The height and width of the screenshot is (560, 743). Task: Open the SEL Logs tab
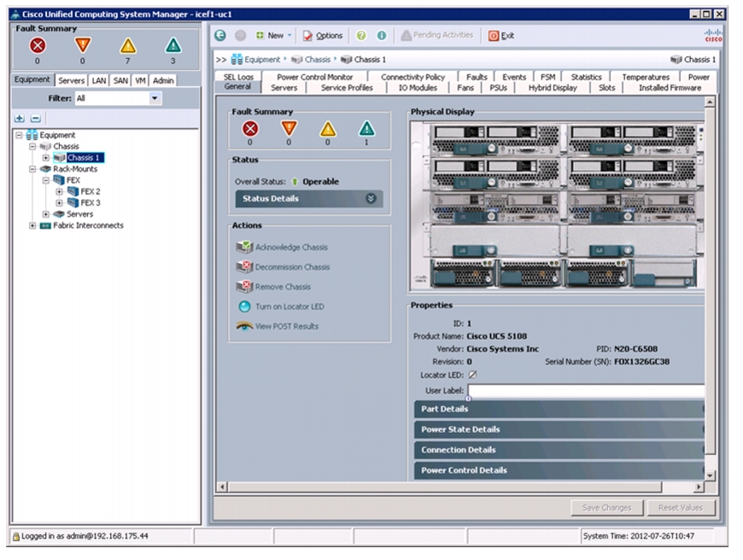pos(238,77)
